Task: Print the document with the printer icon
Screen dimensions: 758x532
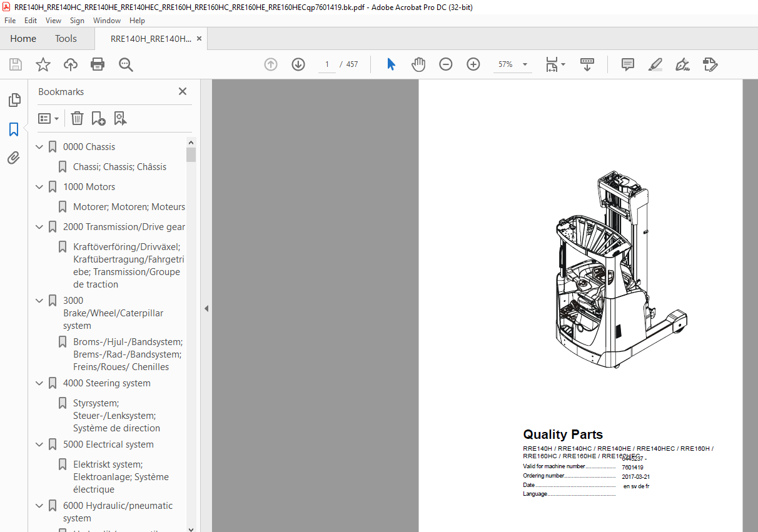Action: pos(98,64)
